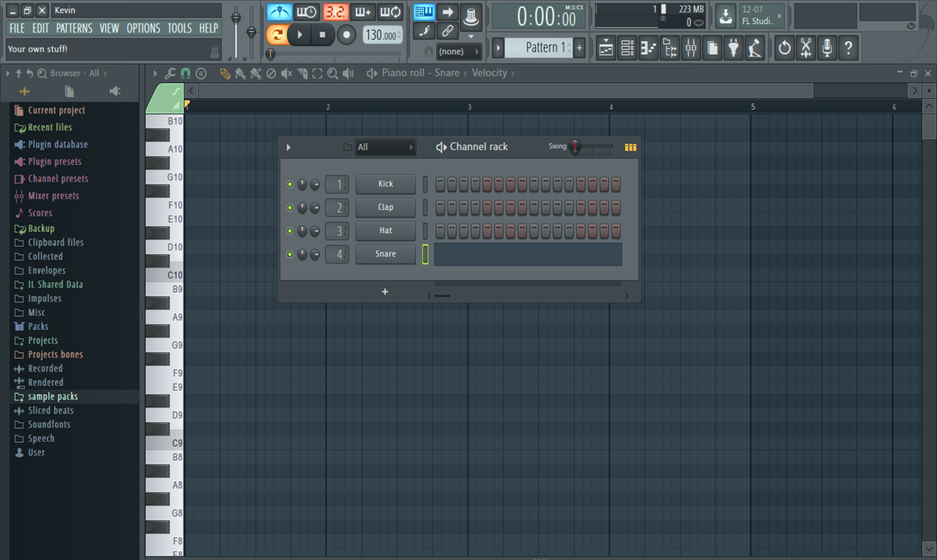Click the Kick channel button
This screenshot has height=560, width=937.
(386, 184)
